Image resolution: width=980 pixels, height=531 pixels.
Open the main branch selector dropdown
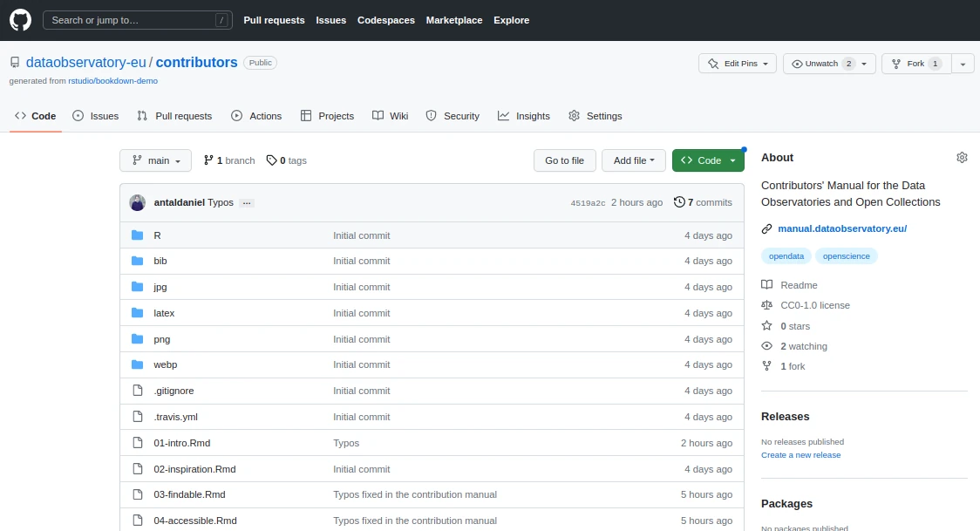pos(155,160)
